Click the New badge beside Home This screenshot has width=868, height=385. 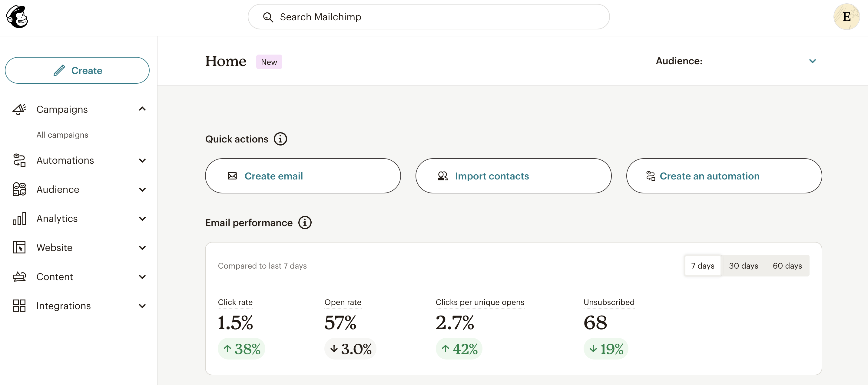[269, 62]
